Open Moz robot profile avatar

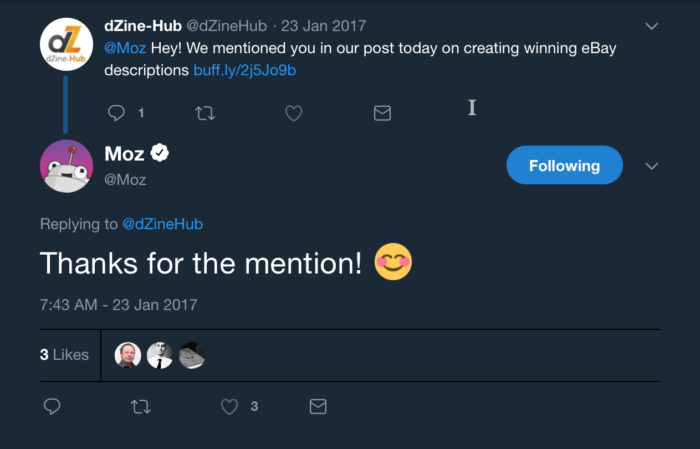66,166
